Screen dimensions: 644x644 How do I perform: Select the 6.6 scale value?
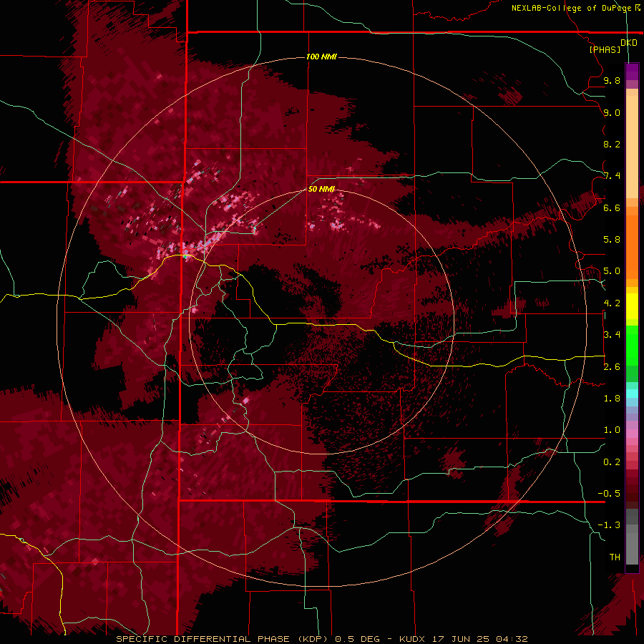point(612,208)
